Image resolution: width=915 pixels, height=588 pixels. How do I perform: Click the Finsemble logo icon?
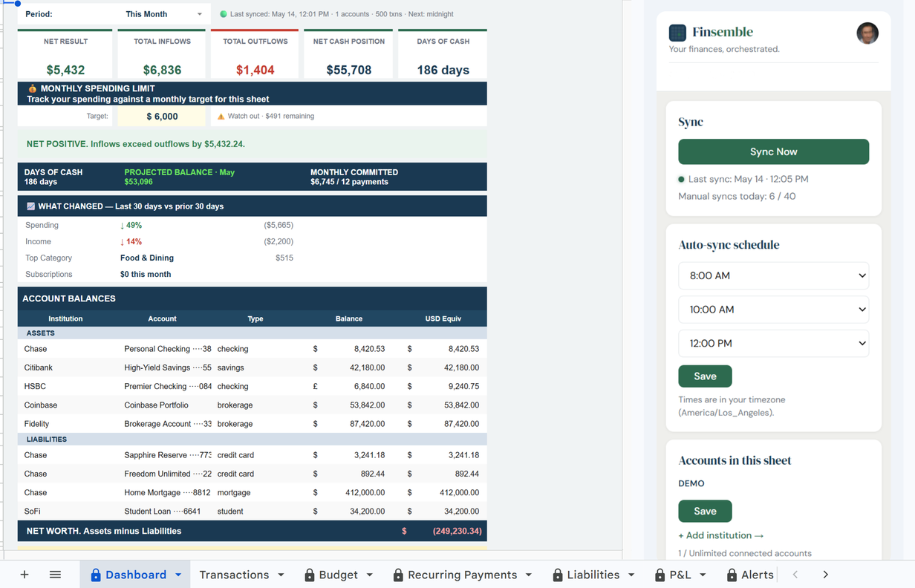pos(677,33)
